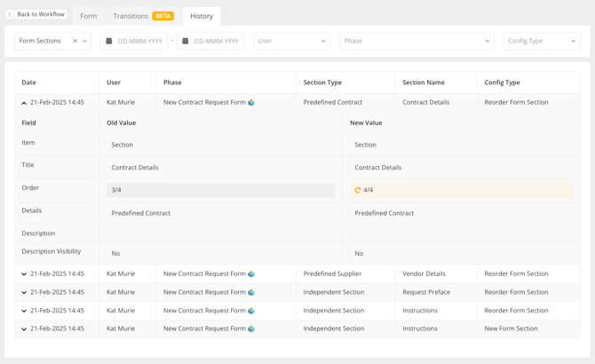595x364 pixels.
Task: Click the orange reorder icon beside 4/4
Action: point(358,190)
